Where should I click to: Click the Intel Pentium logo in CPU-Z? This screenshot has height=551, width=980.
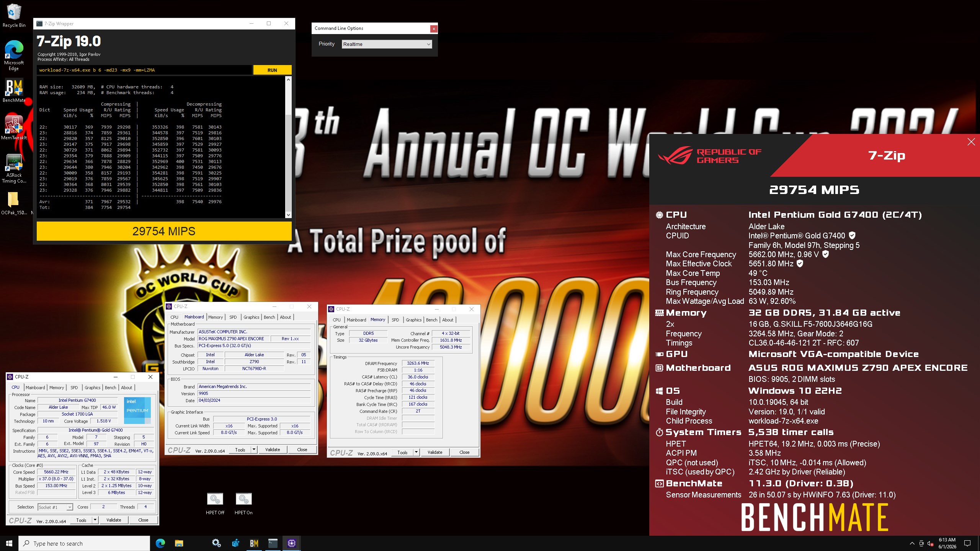(x=137, y=410)
